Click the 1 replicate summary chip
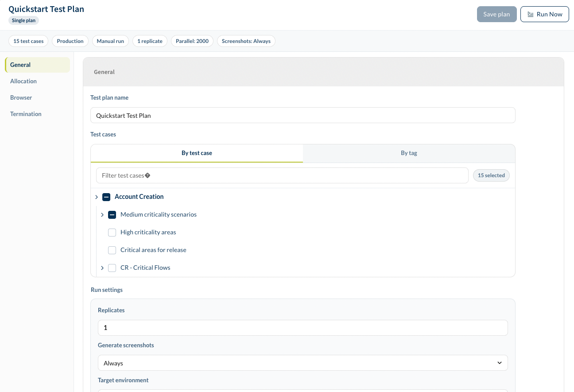This screenshot has width=574, height=392. (x=150, y=41)
